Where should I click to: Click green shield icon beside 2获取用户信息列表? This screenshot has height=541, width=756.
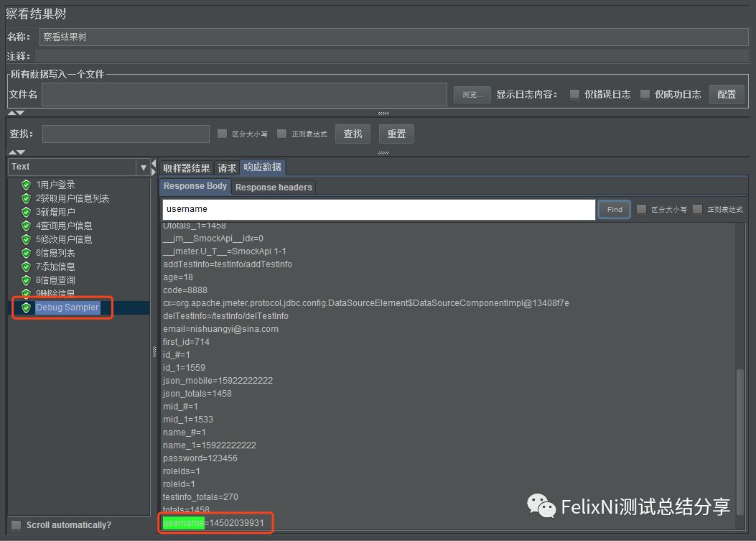coord(26,198)
